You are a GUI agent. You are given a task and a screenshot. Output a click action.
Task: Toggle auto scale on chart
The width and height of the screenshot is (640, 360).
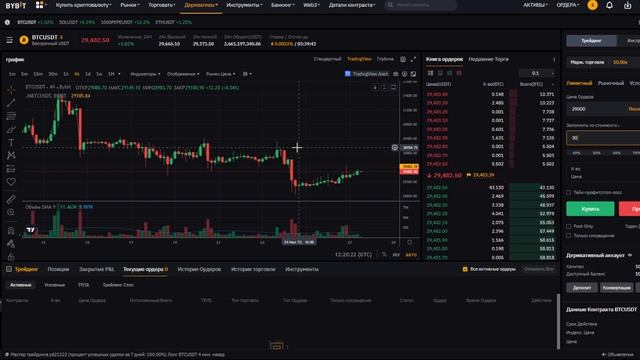[x=411, y=254]
